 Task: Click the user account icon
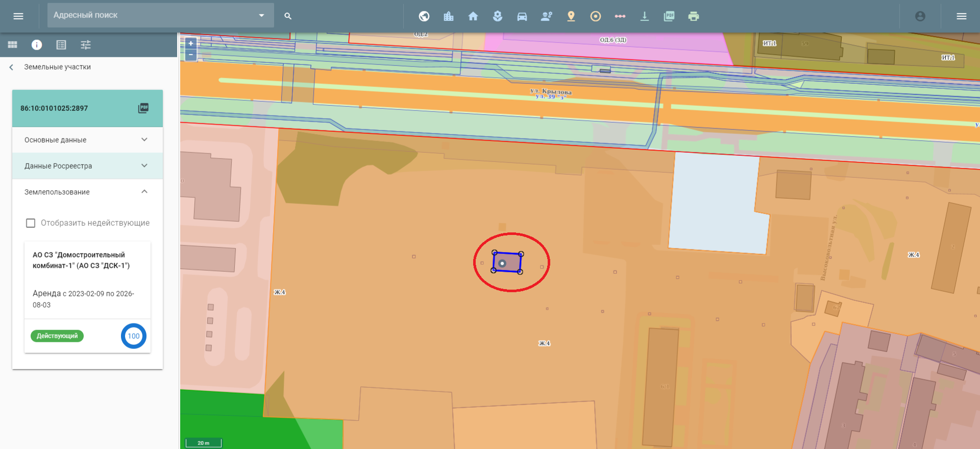click(920, 16)
